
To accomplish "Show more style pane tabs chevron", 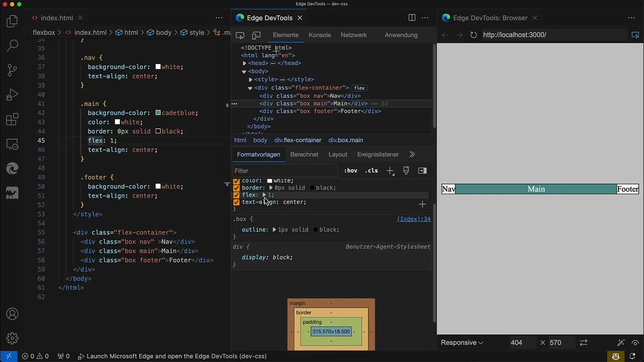I will (x=412, y=155).
